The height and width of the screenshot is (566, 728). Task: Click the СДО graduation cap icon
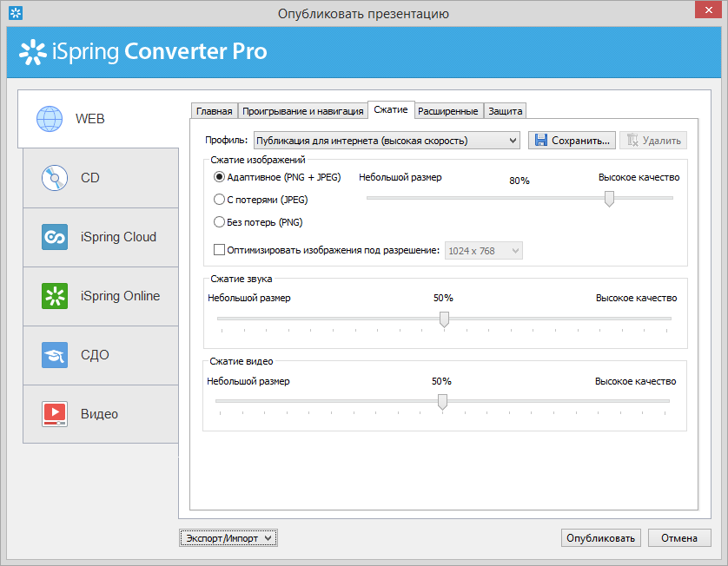pyautogui.click(x=55, y=355)
